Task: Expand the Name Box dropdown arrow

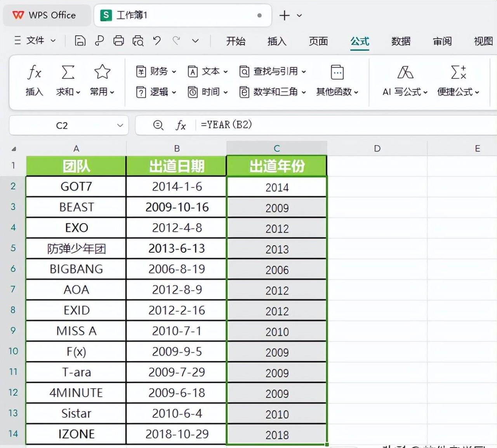Action: tap(120, 125)
